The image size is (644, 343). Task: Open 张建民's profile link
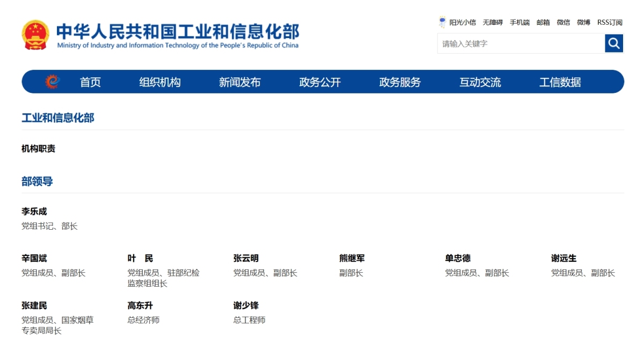[34, 305]
